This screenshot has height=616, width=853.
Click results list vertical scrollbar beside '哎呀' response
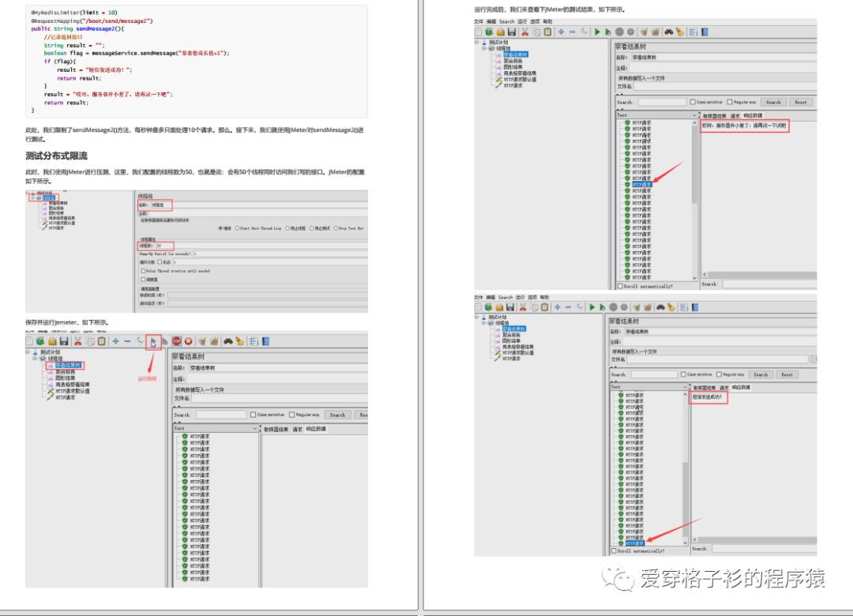[695, 200]
